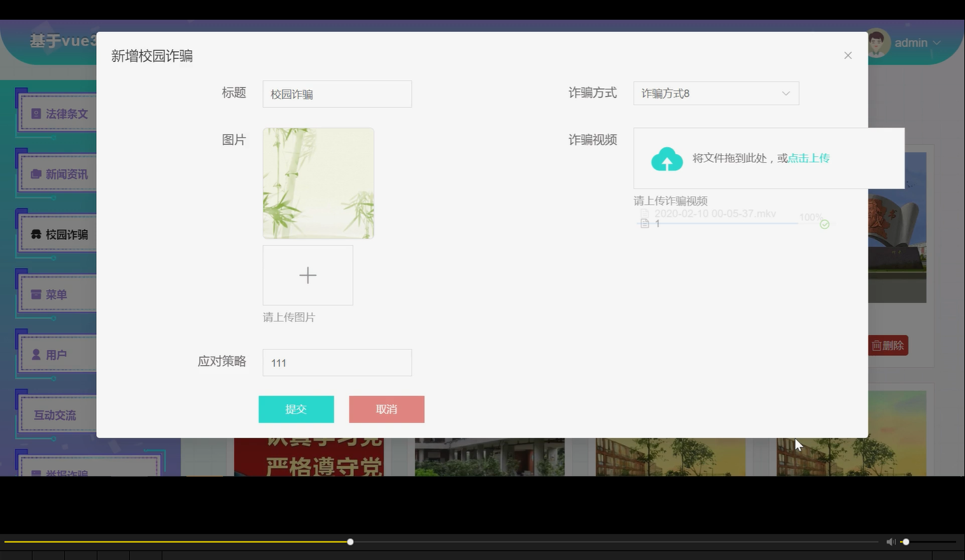Image resolution: width=965 pixels, height=560 pixels.
Task: Open the 诈骗方式8 dropdown
Action: click(715, 93)
